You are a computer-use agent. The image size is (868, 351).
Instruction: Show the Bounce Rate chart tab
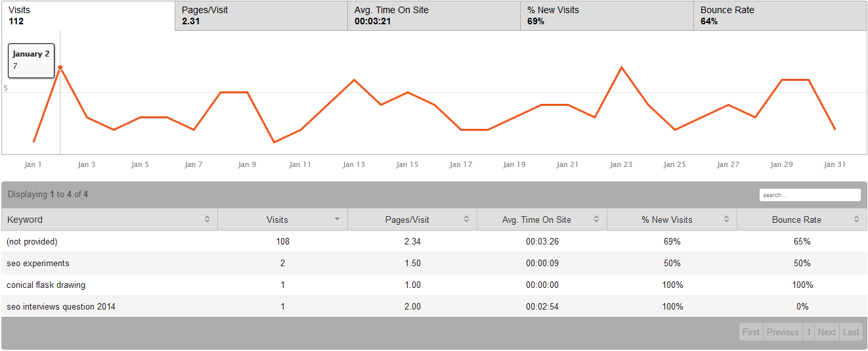[779, 16]
